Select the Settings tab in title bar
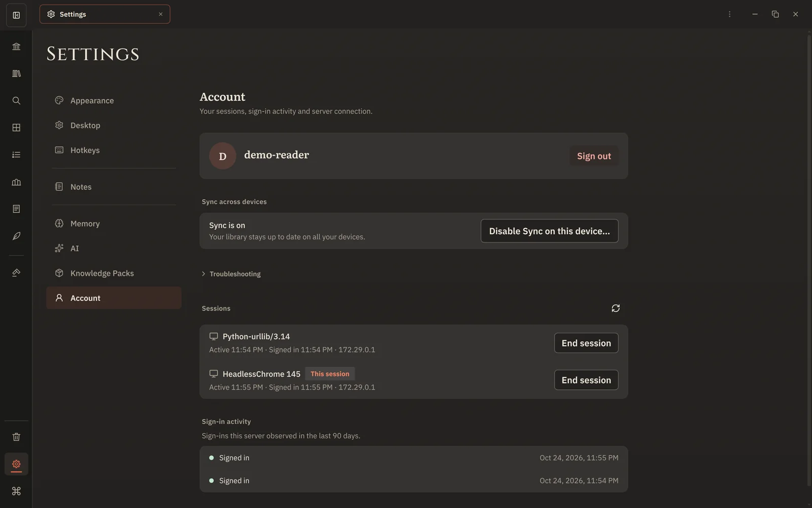 point(105,14)
